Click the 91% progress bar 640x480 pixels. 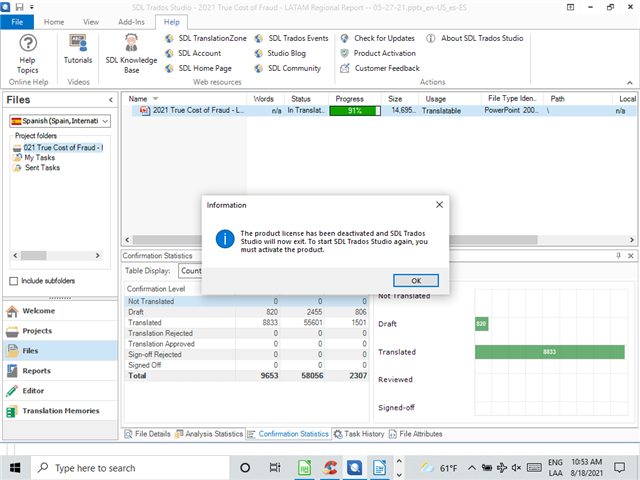coord(355,111)
